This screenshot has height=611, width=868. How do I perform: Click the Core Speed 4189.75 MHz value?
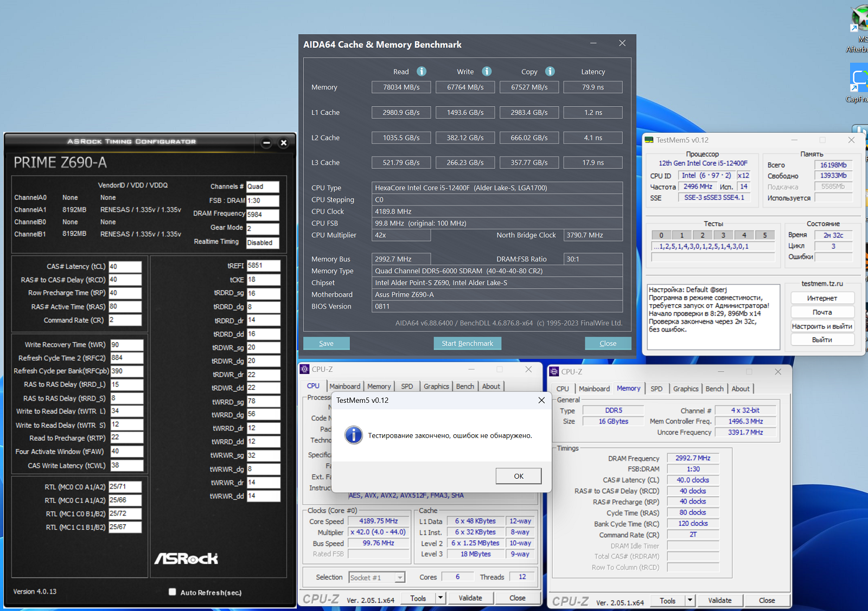pyautogui.click(x=379, y=521)
